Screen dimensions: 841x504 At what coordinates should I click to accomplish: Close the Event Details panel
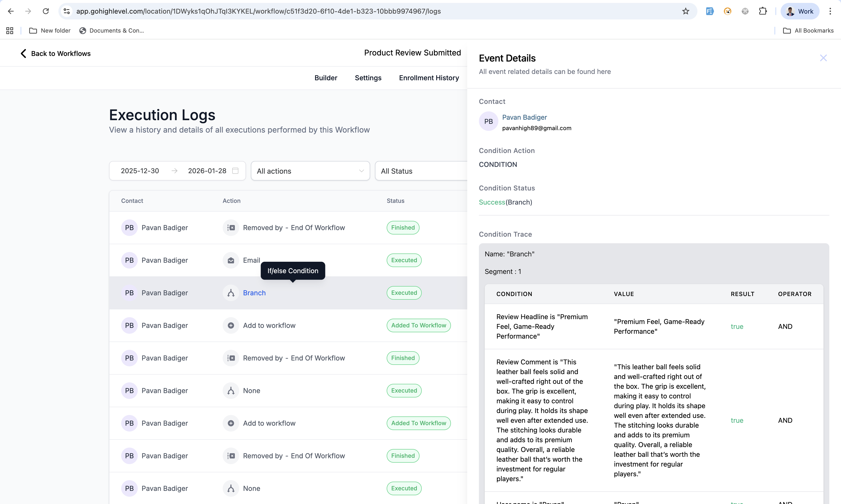pyautogui.click(x=823, y=58)
